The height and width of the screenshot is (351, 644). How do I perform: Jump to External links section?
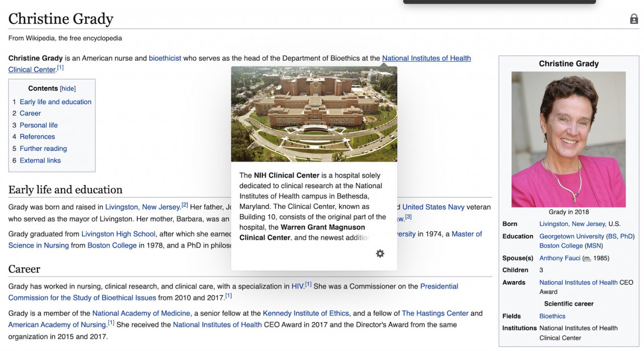(40, 160)
